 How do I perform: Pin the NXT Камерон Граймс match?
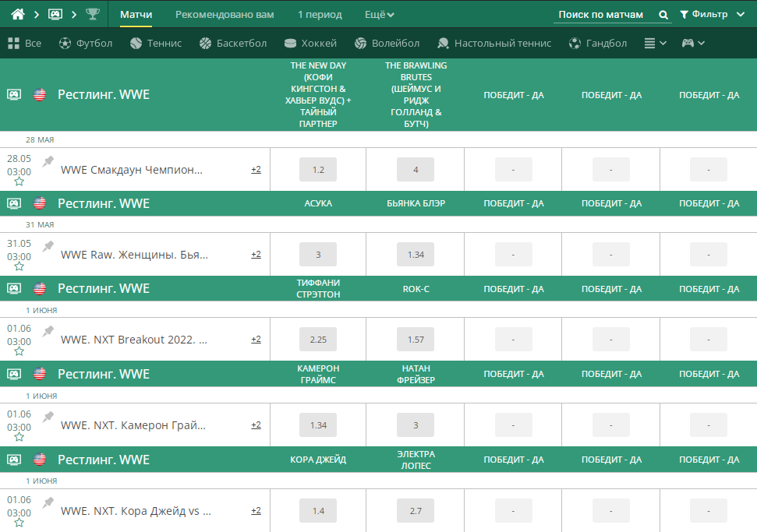(x=48, y=417)
